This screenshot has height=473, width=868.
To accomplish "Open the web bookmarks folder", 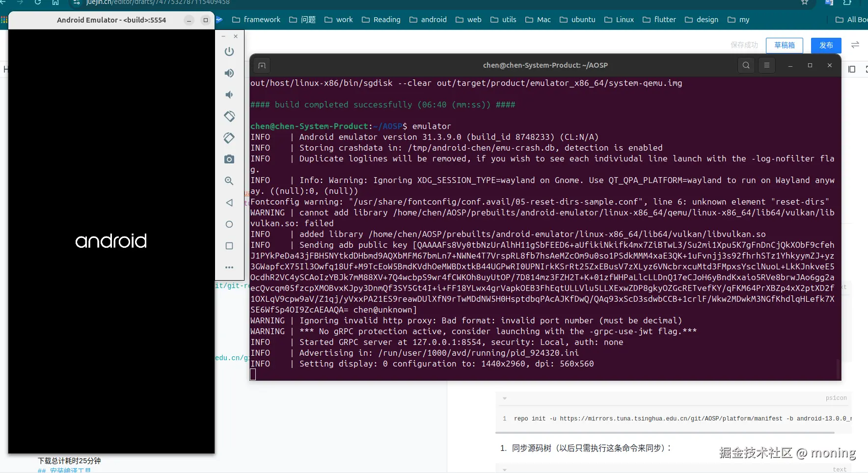I will tap(468, 20).
